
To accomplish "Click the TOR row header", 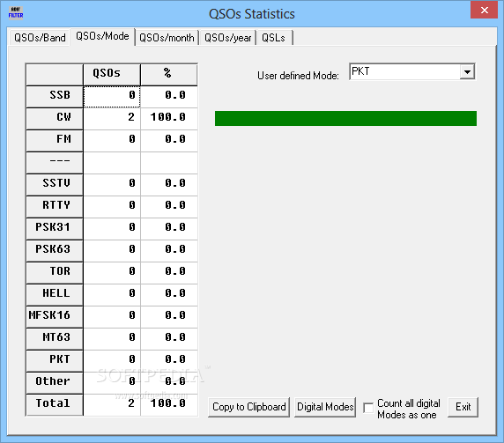I will point(55,273).
